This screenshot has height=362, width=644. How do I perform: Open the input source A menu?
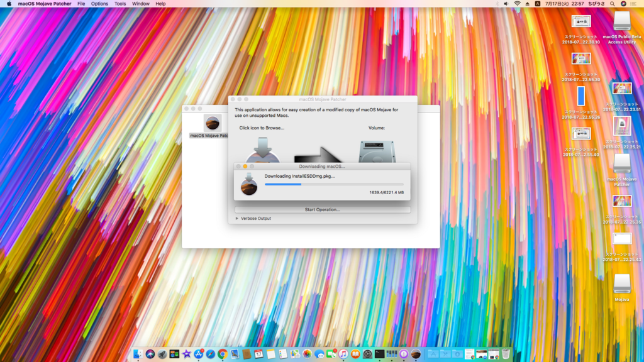point(537,4)
